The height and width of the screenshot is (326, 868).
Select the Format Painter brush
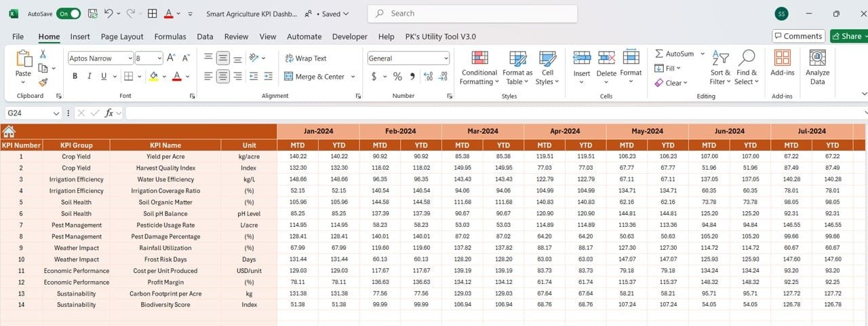pyautogui.click(x=43, y=82)
